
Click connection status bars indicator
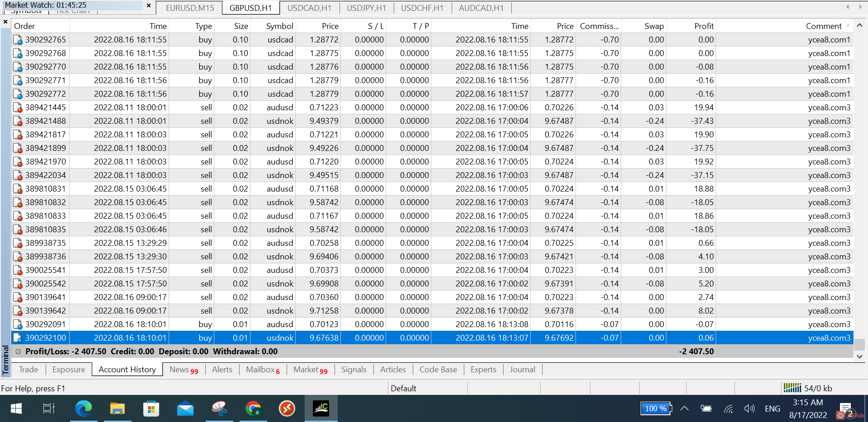tap(792, 388)
